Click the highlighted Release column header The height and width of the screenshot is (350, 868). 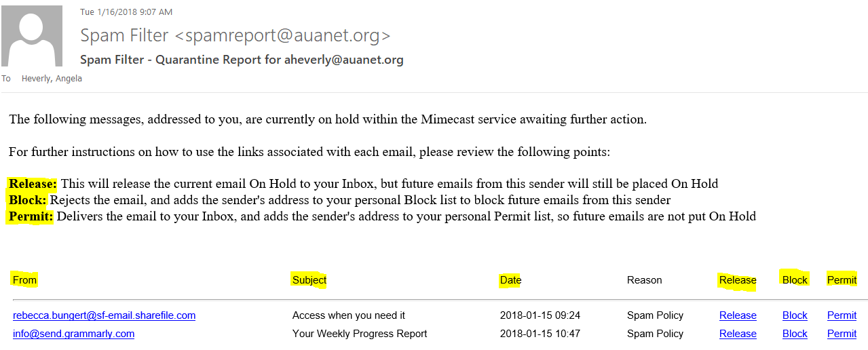pyautogui.click(x=738, y=280)
